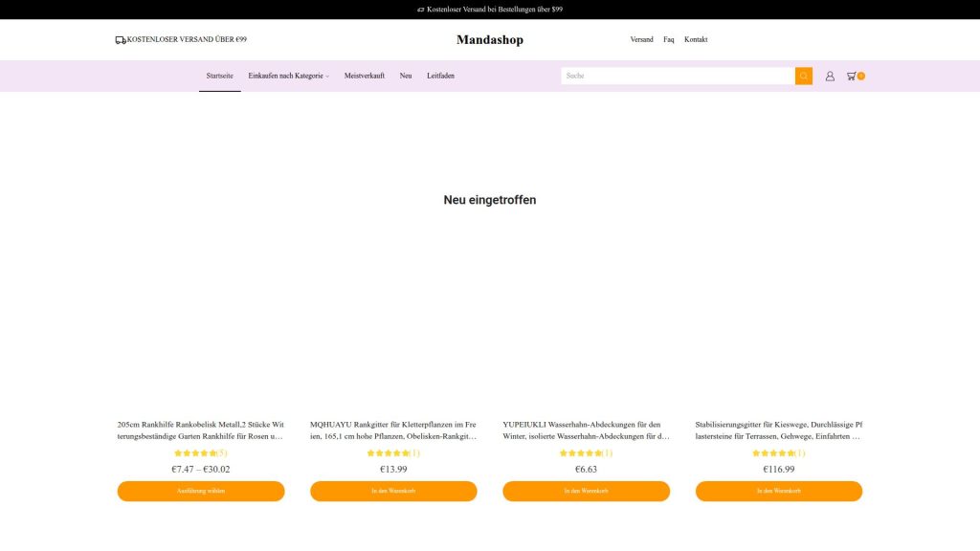Open the user account icon

point(830,76)
